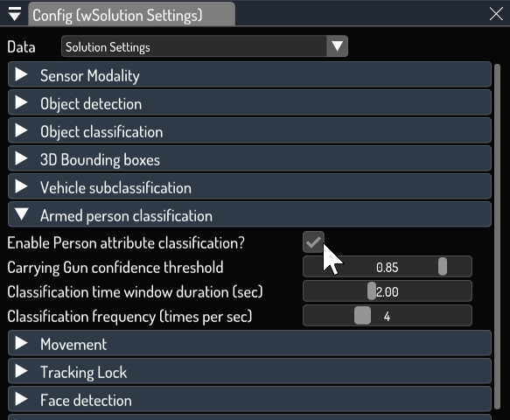This screenshot has width=510, height=420.
Task: Expand Tracking Lock triangle icon
Action: (22, 371)
